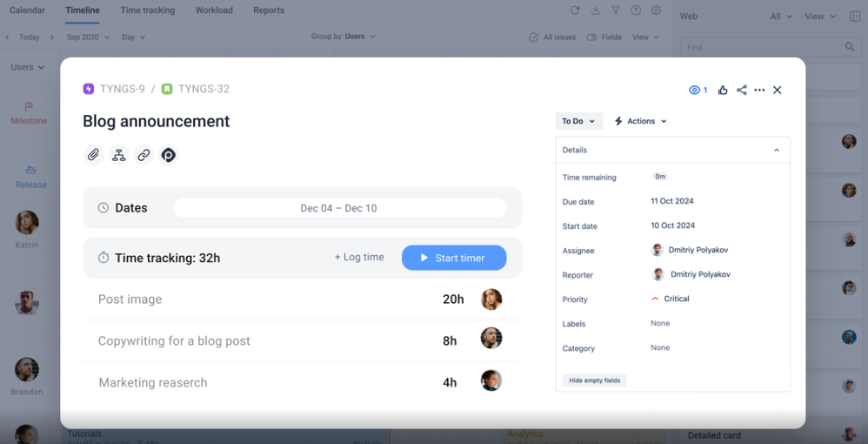Toggle the All issues check
The width and height of the screenshot is (868, 444).
click(534, 37)
